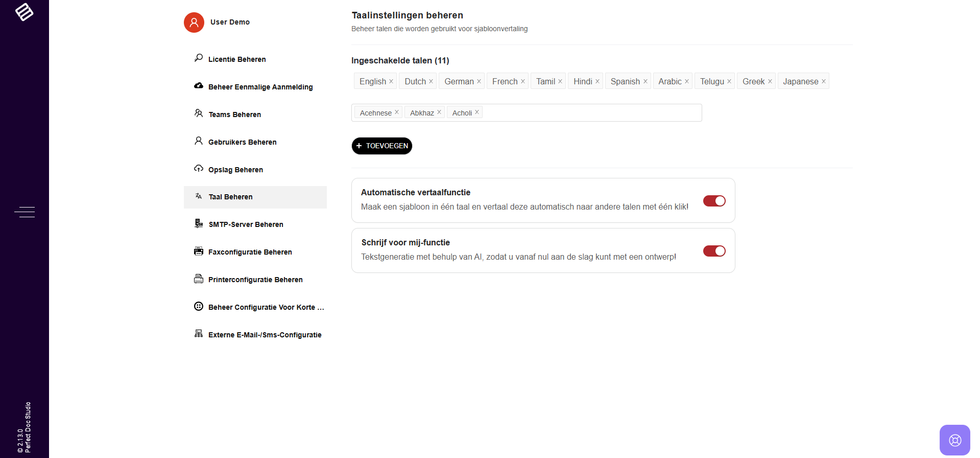Open the hamburger menu in sidebar
Screen dimensions: 980x458
tap(25, 212)
